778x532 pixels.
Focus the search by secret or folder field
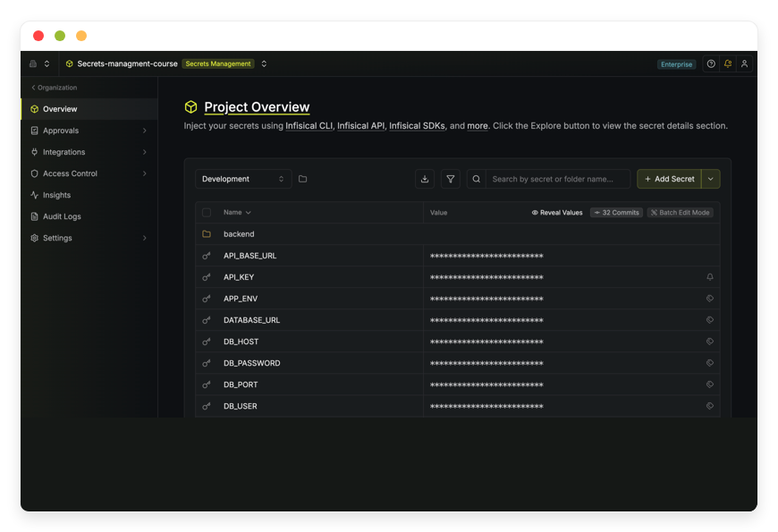(558, 179)
